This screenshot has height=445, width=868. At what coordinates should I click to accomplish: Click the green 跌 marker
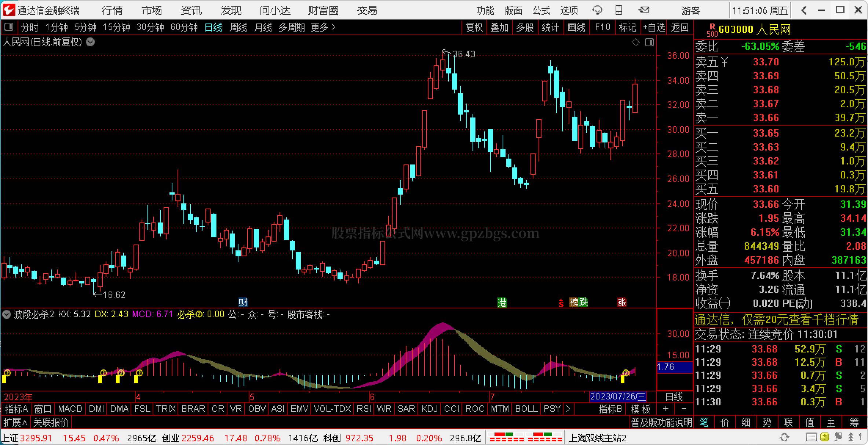point(583,302)
